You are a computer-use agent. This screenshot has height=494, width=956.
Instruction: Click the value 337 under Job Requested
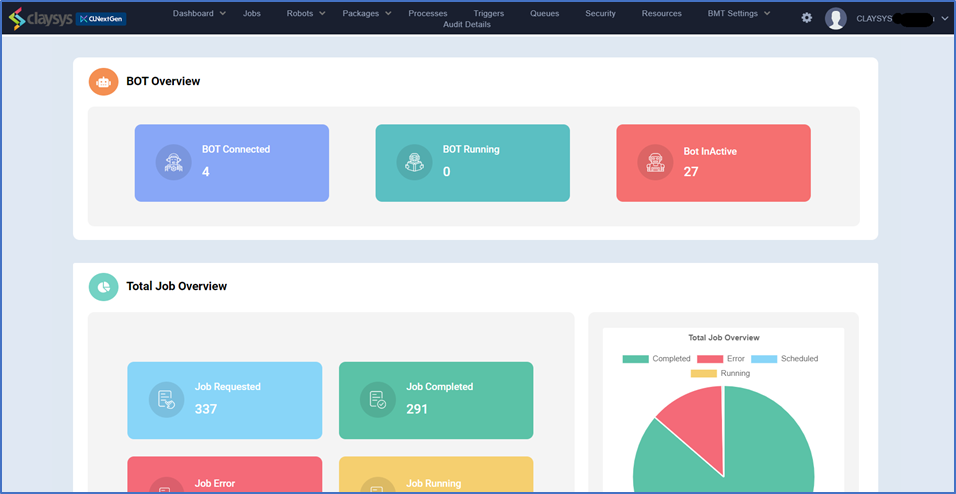point(206,409)
